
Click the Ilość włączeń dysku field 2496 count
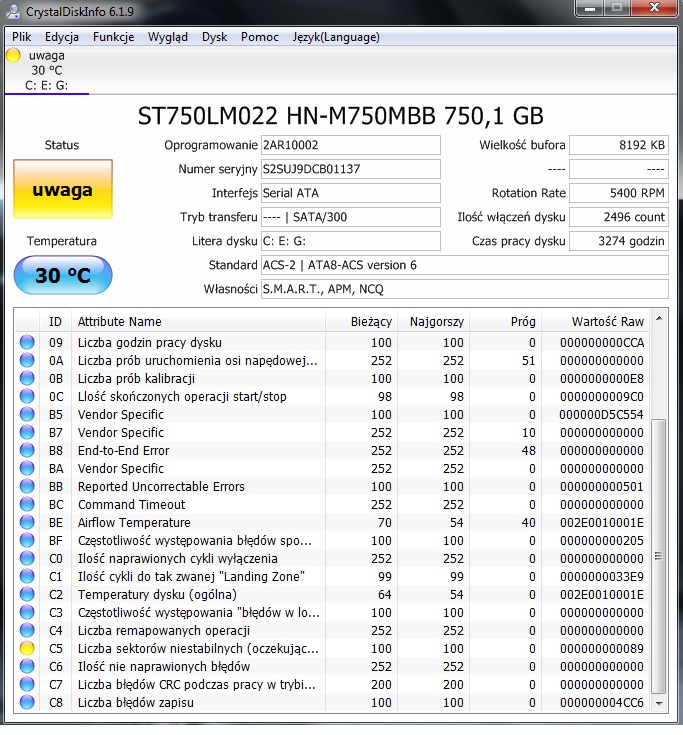coord(619,217)
